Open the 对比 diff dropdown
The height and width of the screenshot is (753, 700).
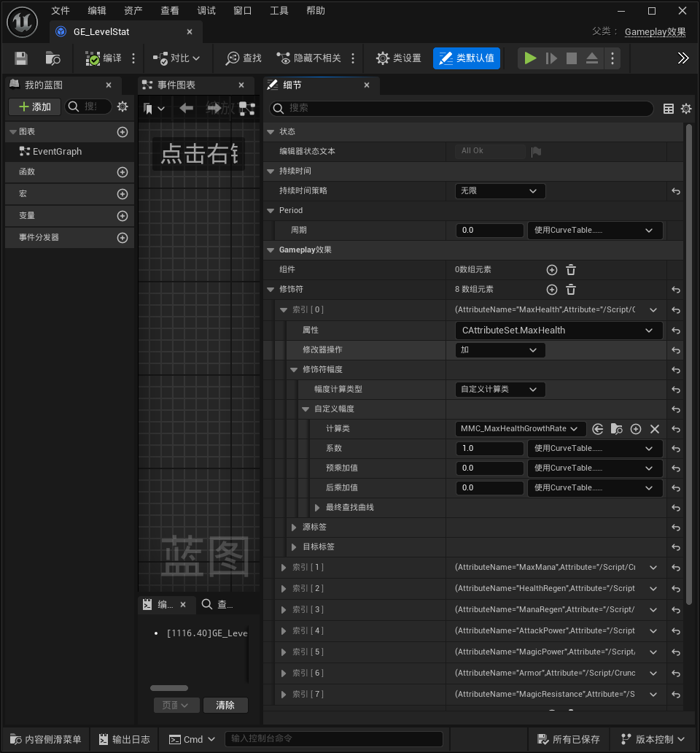click(176, 58)
